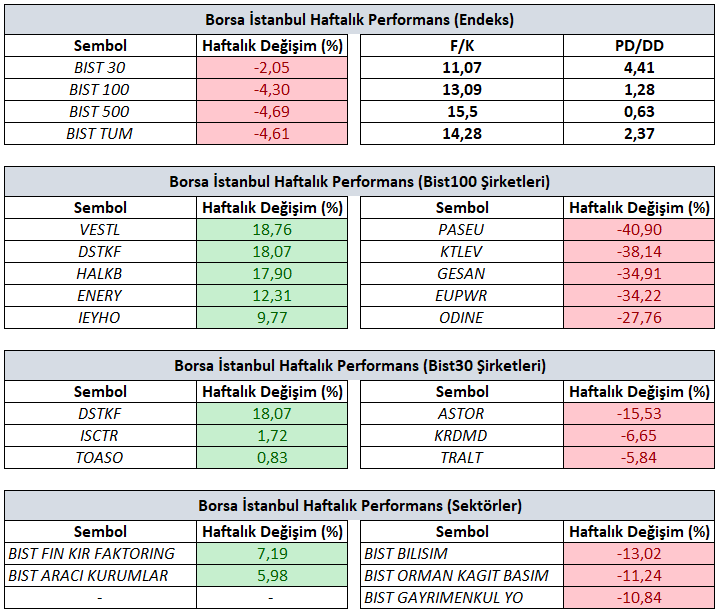The image size is (718, 613).
Task: Click the TOASO symbol cell
Action: [100, 458]
